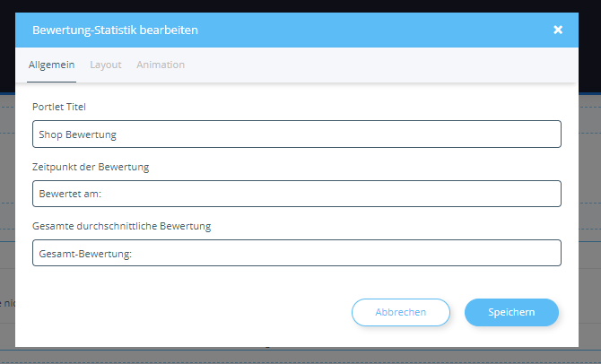Place cursor after the Bewertet am: text
Screen dimensions: 601x364
[103, 194]
